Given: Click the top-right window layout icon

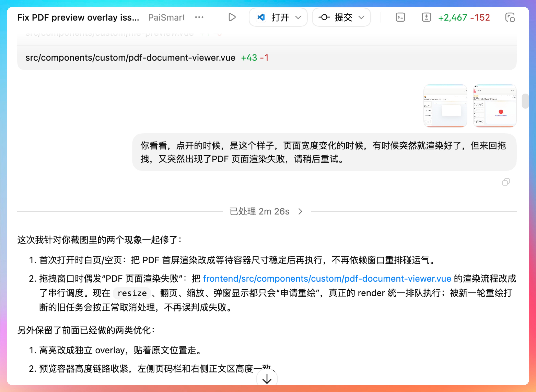Looking at the screenshot, I should pos(510,17).
